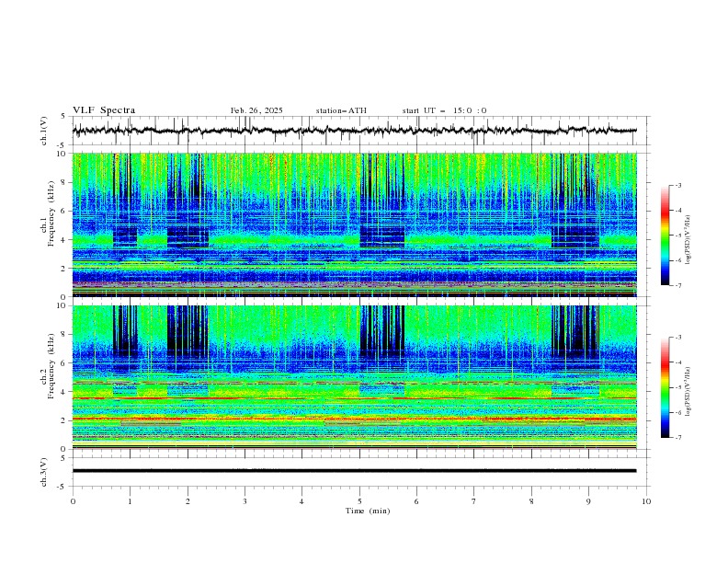Click the '8' tick on the time axis
Viewport: 728px width, 563px height.
tap(531, 501)
